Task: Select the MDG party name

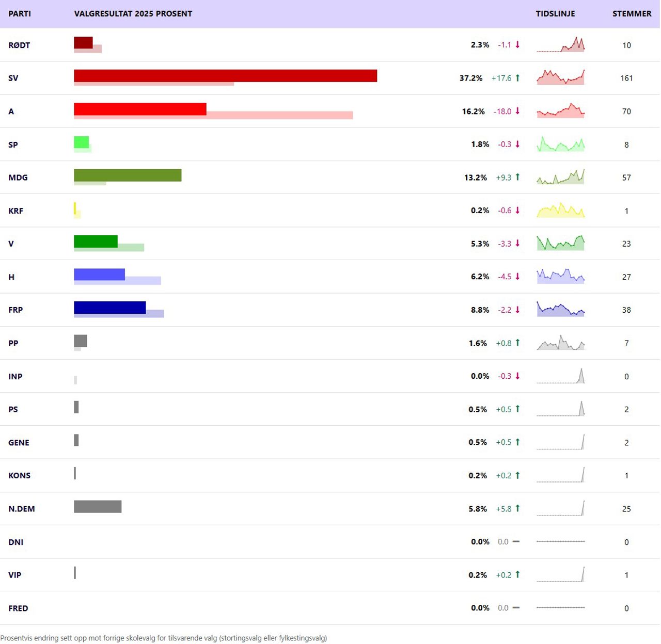Action: click(18, 178)
